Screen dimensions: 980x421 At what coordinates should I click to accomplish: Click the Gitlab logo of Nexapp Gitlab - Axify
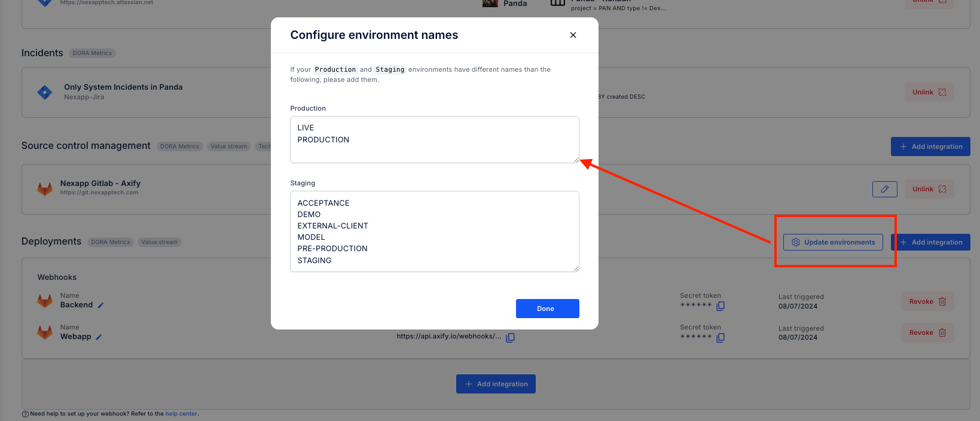45,189
